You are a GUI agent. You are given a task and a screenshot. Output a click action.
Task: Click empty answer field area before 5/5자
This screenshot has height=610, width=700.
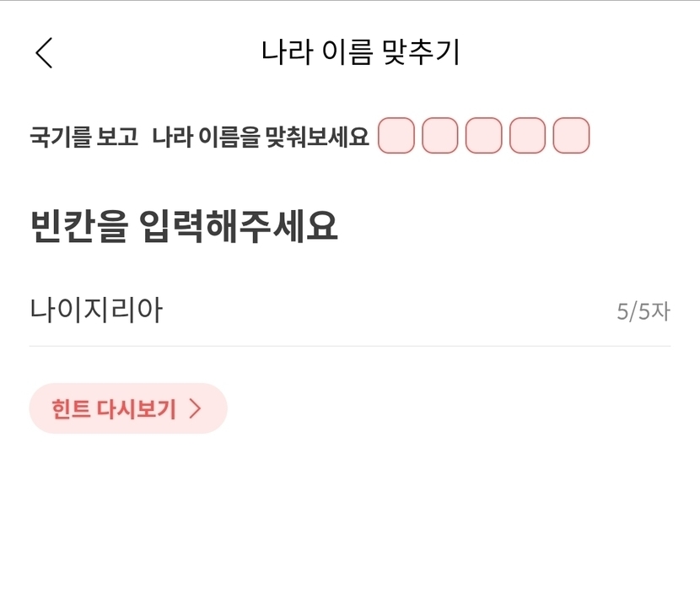coord(389,310)
